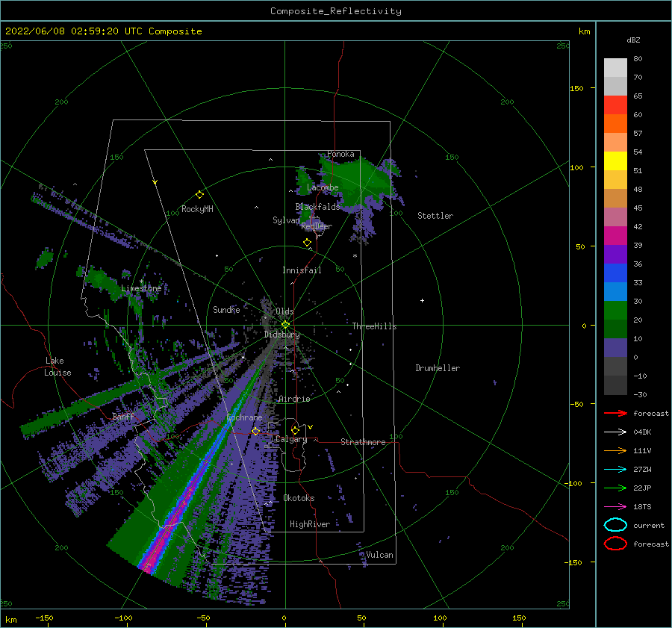Click the Strathmore city label
Viewport: 672px width, 628px height.
click(363, 442)
